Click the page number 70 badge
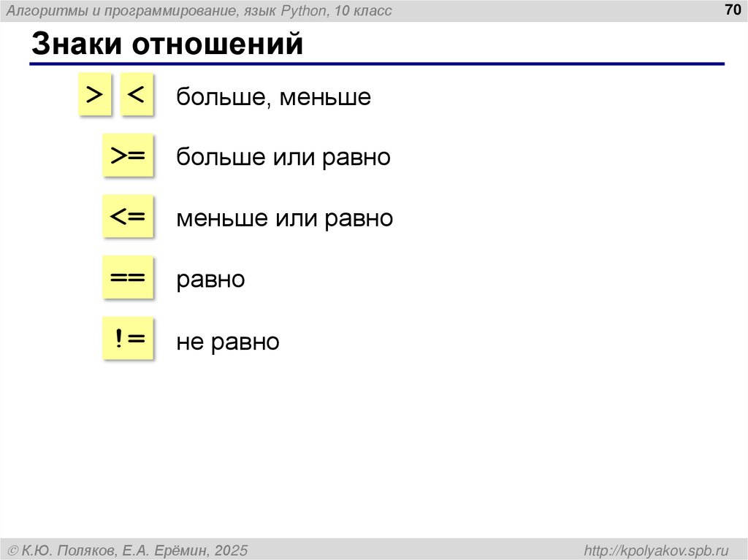The height and width of the screenshot is (560, 748). pos(731,10)
